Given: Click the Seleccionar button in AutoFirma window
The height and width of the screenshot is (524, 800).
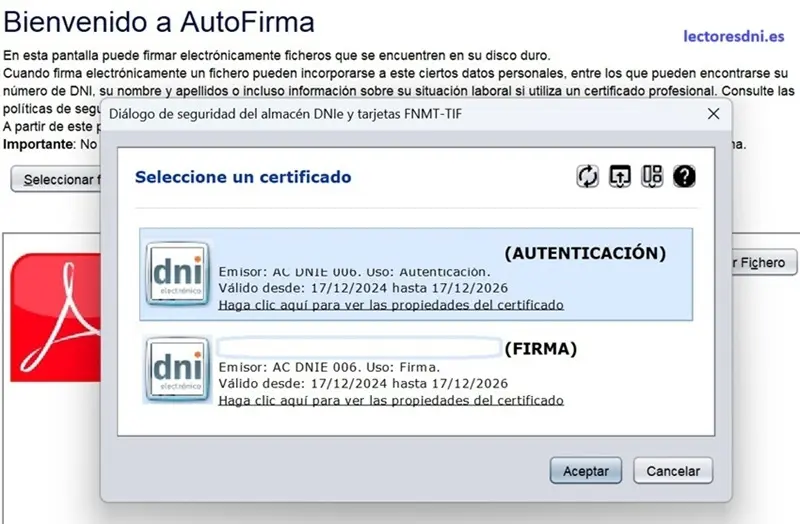Looking at the screenshot, I should 56,179.
